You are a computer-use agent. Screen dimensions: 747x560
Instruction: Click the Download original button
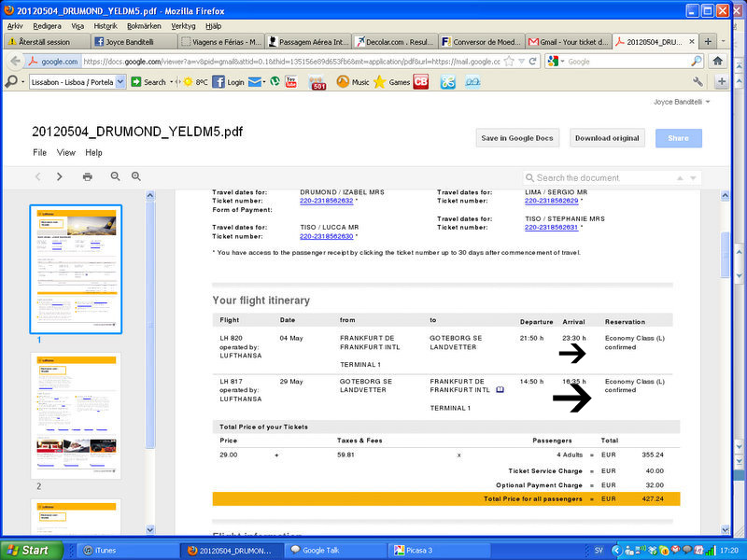point(607,138)
